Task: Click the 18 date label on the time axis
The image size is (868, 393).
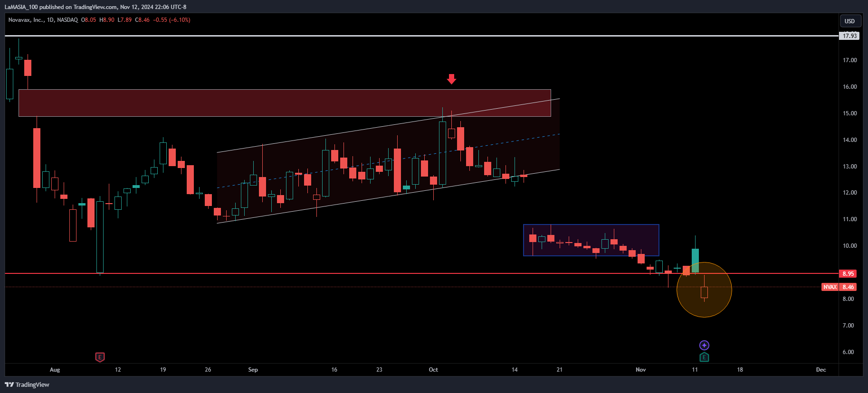Action: pos(740,370)
